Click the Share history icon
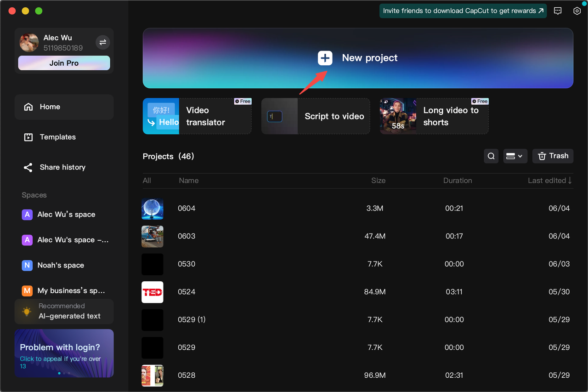The height and width of the screenshot is (392, 588). pyautogui.click(x=28, y=167)
